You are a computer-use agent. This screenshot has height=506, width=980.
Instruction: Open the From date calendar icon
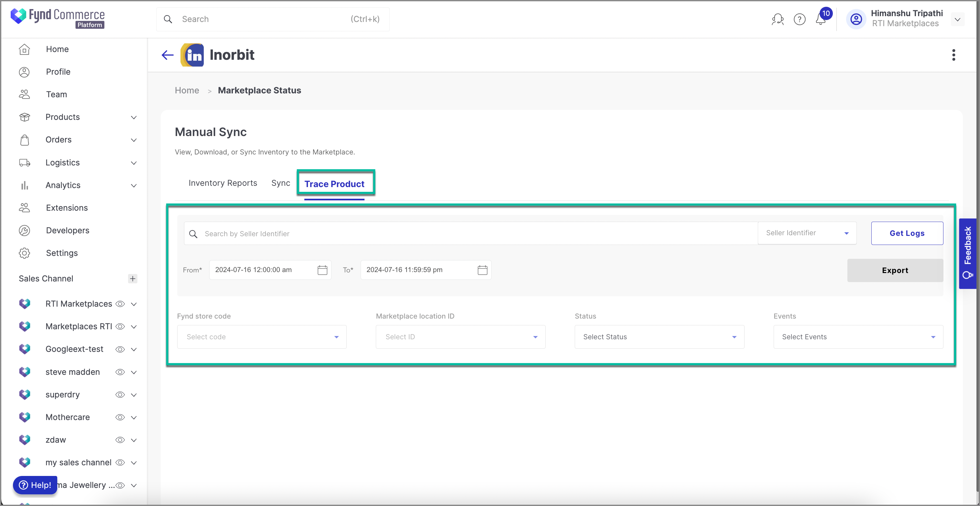[x=322, y=270]
